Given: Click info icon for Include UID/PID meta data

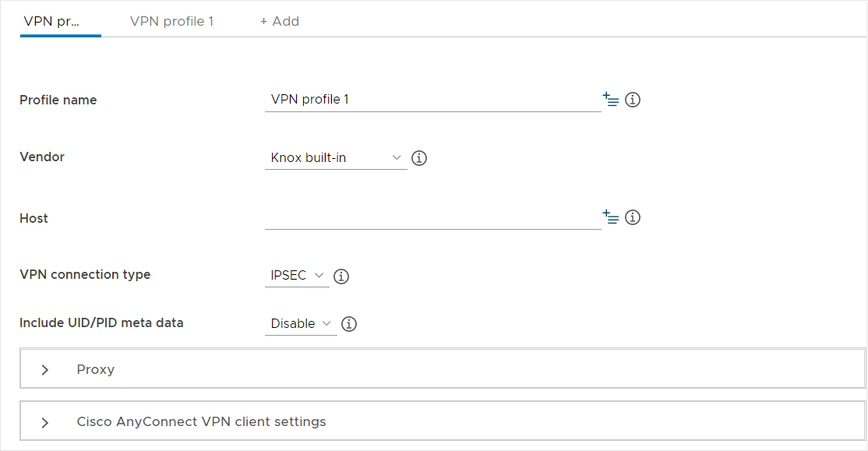Looking at the screenshot, I should [x=349, y=323].
